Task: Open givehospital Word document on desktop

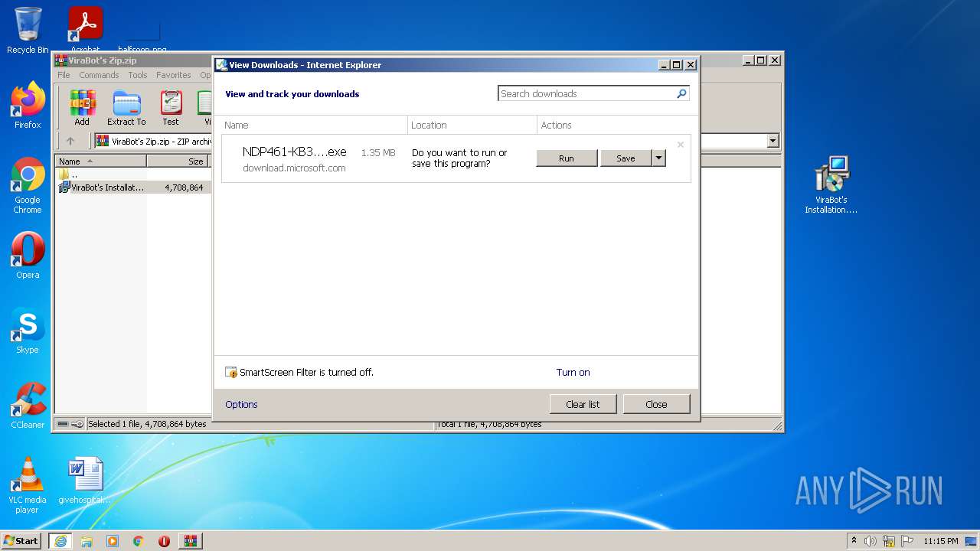Action: [85, 481]
